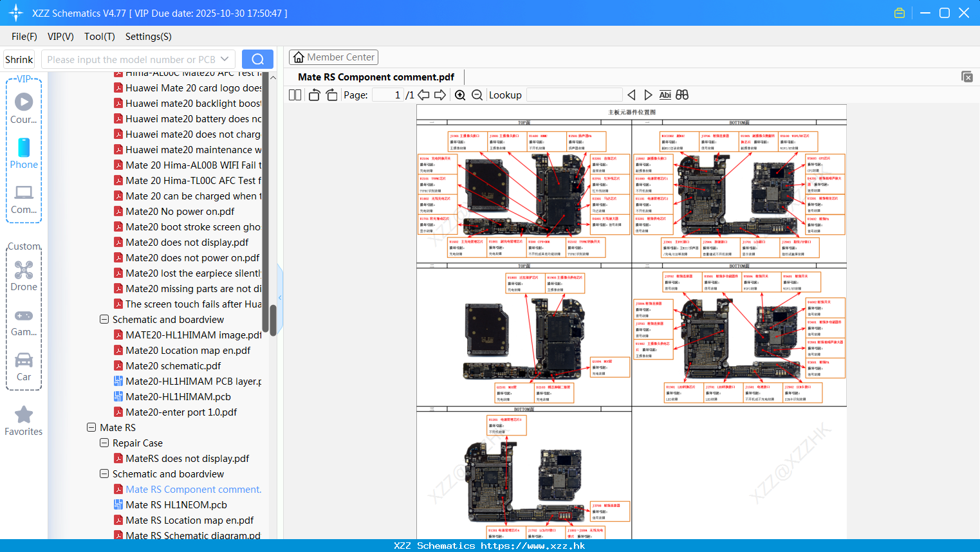Collapse the side panel handle
Image resolution: width=980 pixels, height=552 pixels.
pyautogui.click(x=280, y=297)
